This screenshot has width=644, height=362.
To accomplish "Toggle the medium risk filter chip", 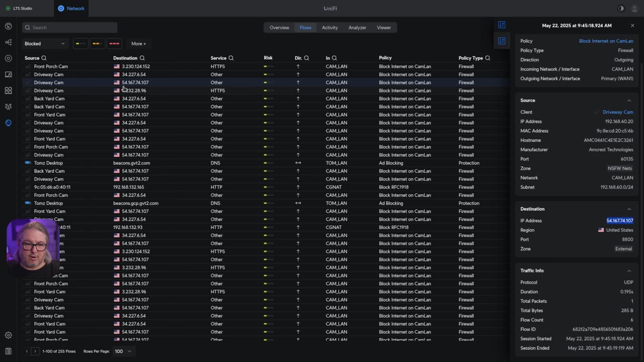I will click(x=97, y=44).
